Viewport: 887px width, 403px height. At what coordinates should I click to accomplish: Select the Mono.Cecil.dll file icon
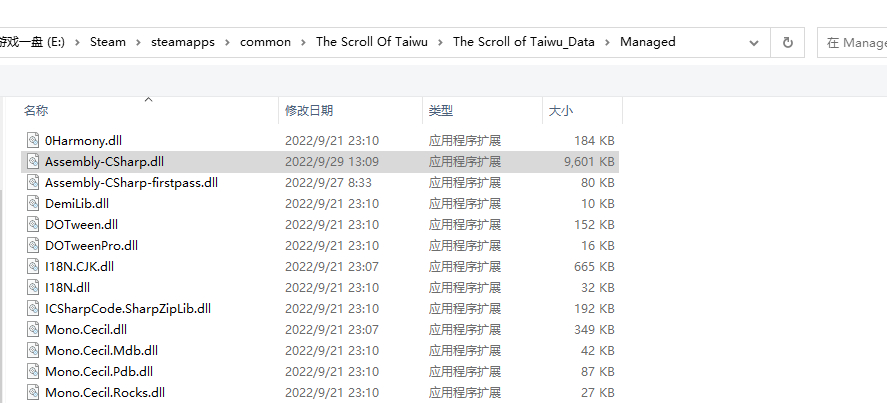coord(33,329)
